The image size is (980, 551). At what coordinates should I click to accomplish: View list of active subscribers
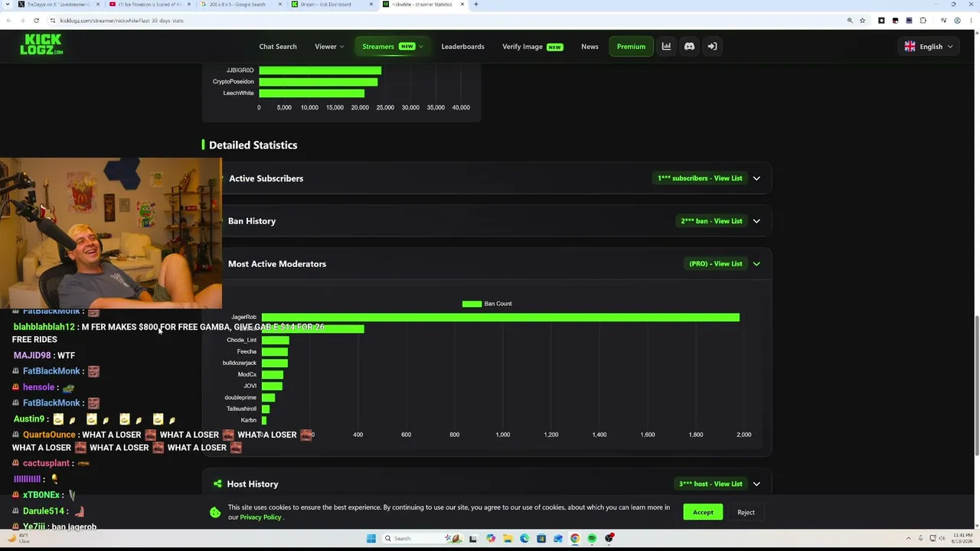(x=700, y=178)
